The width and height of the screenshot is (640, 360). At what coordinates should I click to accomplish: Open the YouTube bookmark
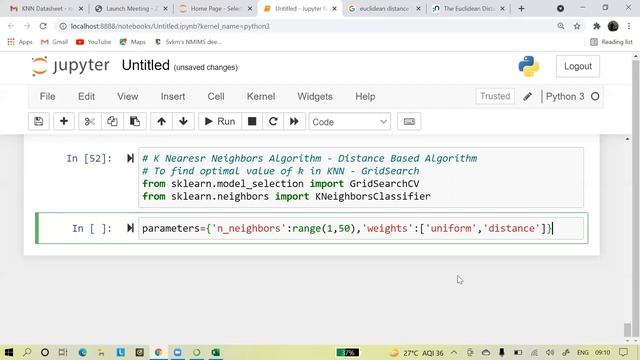pos(93,42)
